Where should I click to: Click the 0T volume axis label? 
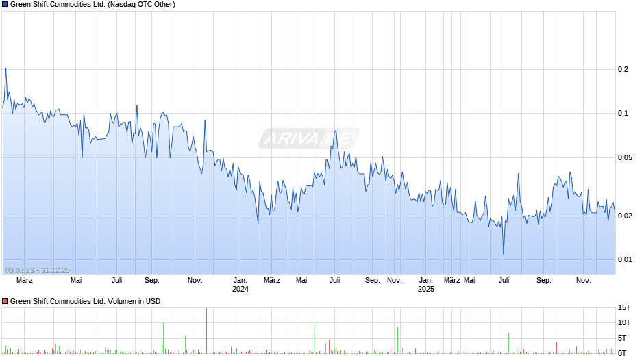[622, 353]
